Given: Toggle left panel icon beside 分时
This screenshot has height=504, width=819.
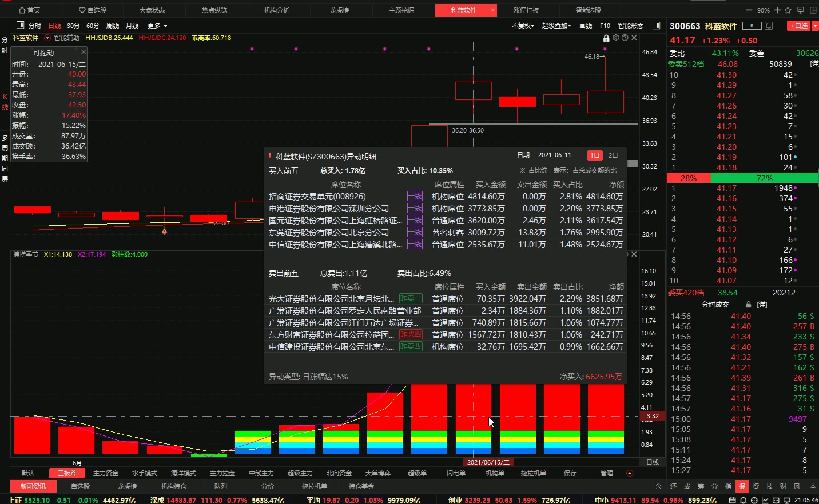Looking at the screenshot, I should (x=20, y=25).
